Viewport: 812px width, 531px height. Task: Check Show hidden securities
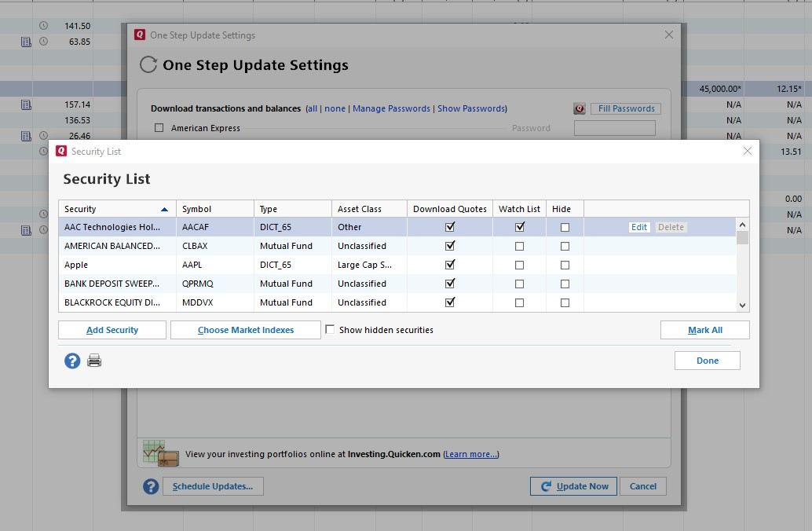331,330
